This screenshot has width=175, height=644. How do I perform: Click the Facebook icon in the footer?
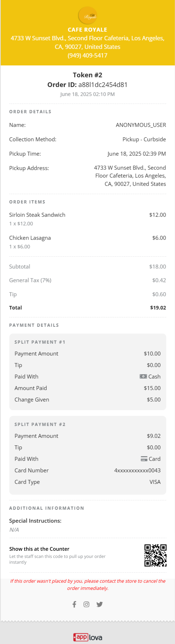click(x=74, y=604)
